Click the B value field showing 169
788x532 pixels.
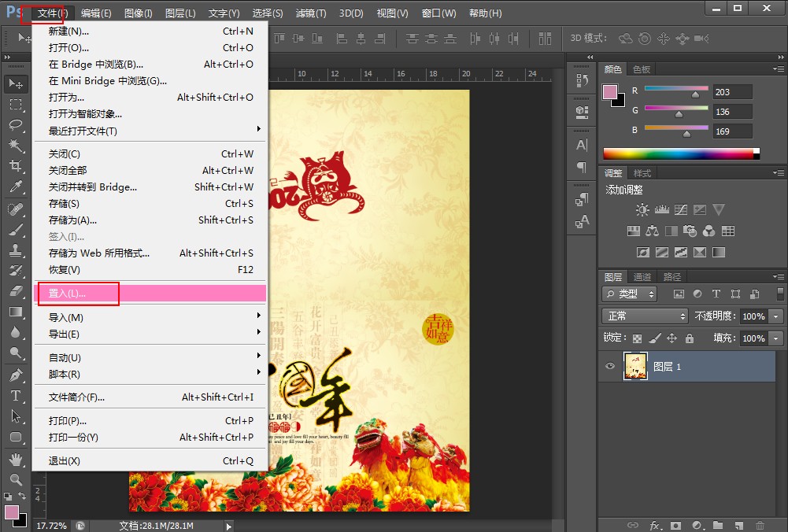pos(733,131)
